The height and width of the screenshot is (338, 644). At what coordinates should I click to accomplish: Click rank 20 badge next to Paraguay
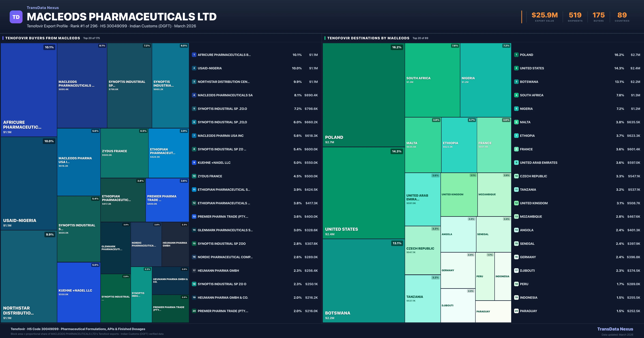point(516,311)
